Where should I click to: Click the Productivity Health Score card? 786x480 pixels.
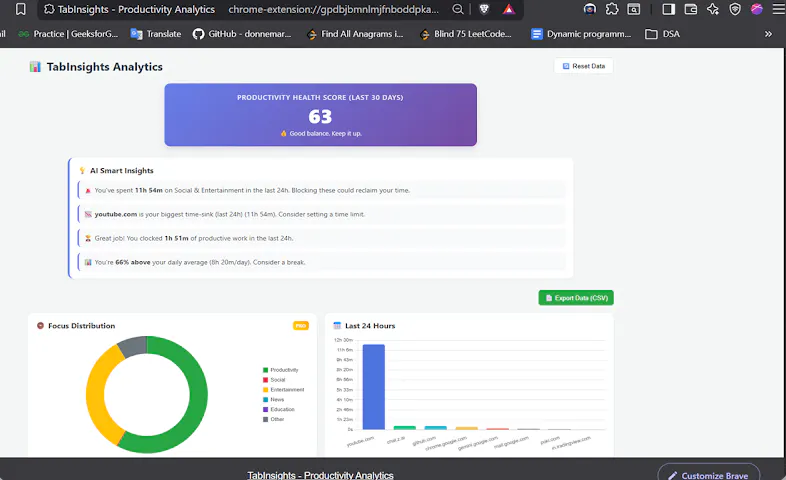tap(320, 115)
